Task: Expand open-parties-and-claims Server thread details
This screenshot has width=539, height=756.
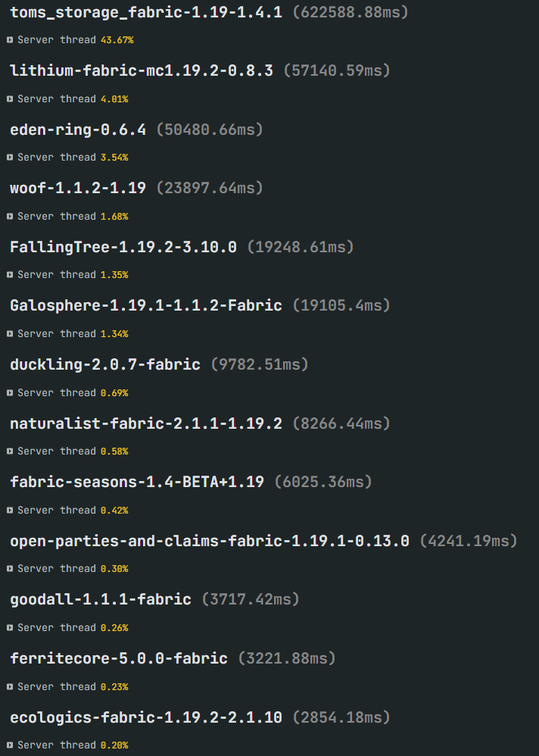Action: point(10,568)
